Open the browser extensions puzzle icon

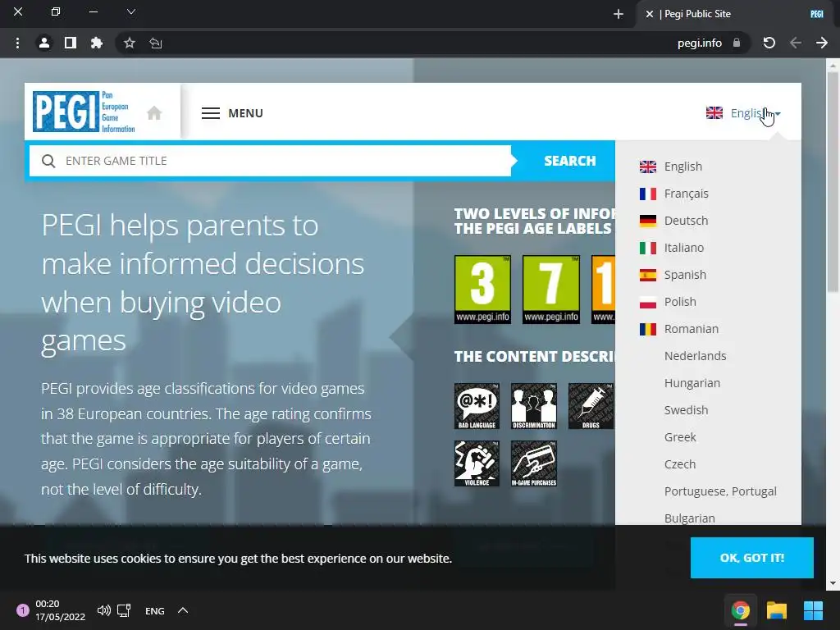coord(97,43)
